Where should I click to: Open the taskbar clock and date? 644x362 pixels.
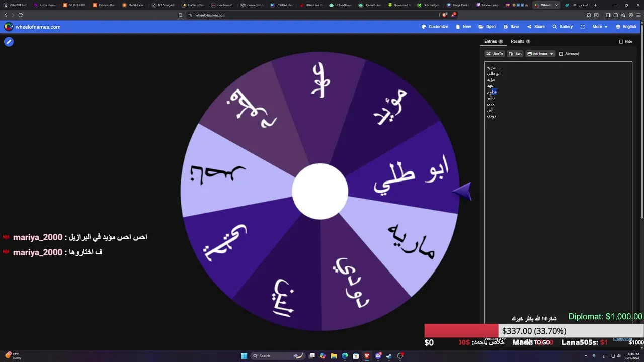pos(633,356)
